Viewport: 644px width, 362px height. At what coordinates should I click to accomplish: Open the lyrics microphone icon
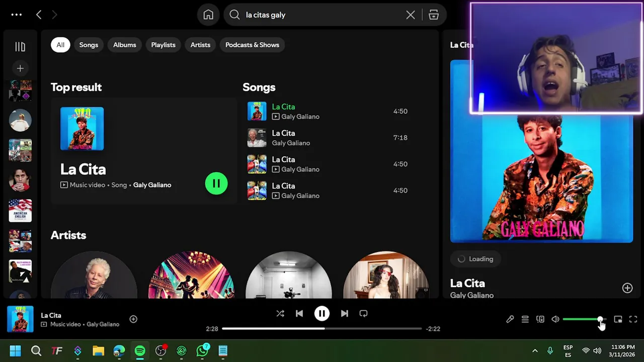[x=510, y=319]
